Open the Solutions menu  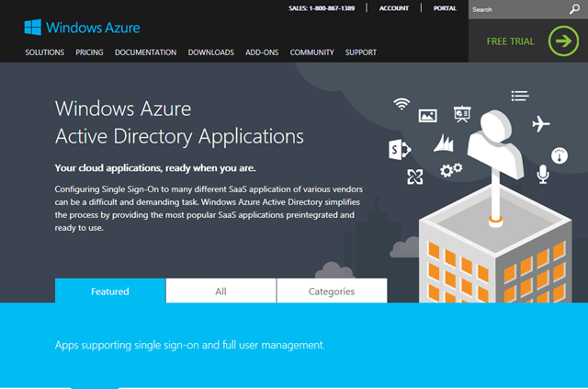click(45, 52)
